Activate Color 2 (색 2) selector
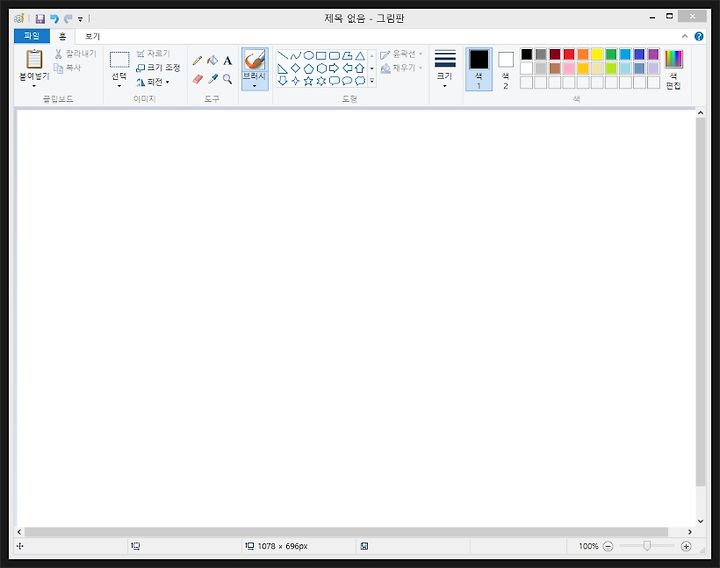 point(506,69)
